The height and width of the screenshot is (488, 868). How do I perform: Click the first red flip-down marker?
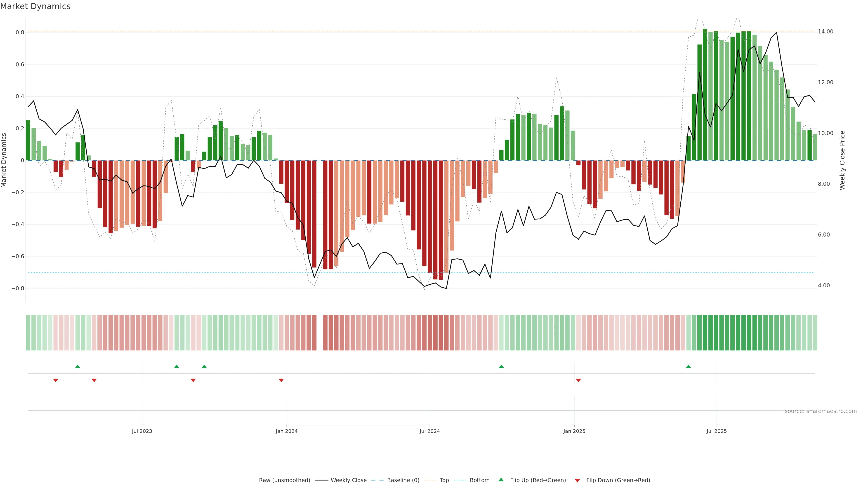pyautogui.click(x=56, y=380)
